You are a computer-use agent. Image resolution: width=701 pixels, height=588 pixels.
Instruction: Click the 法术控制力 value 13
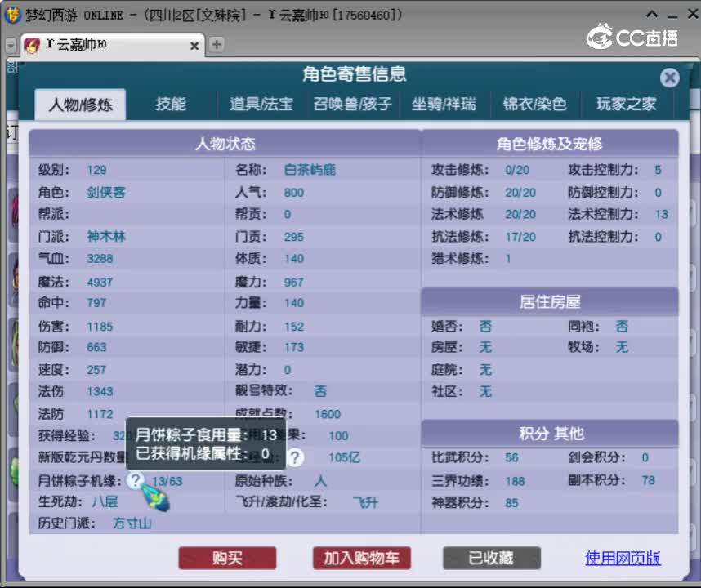pos(662,215)
